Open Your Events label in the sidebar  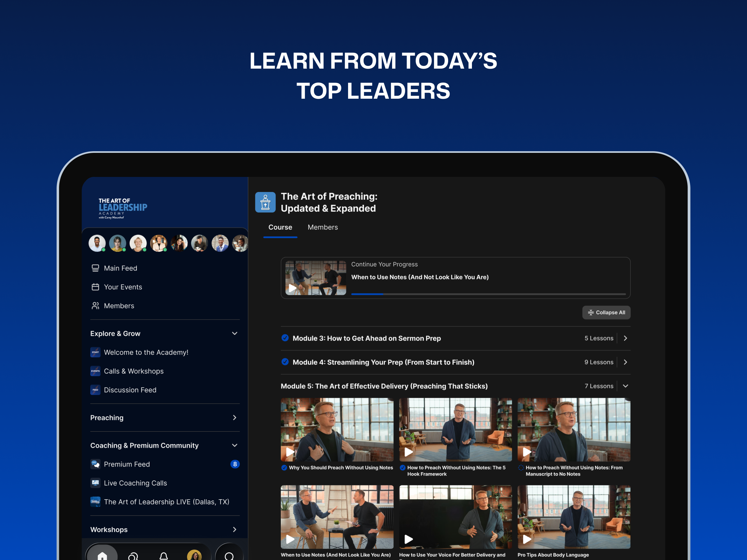pos(123,287)
